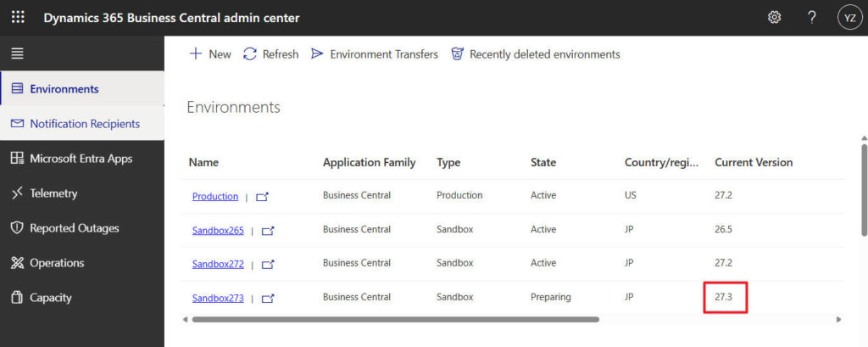Open the app launcher waffle icon

point(18,17)
